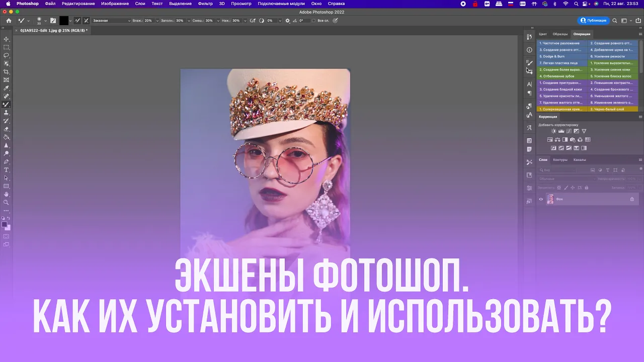Toggle lock all icon in Layers panel
The image size is (644, 362).
click(x=587, y=188)
